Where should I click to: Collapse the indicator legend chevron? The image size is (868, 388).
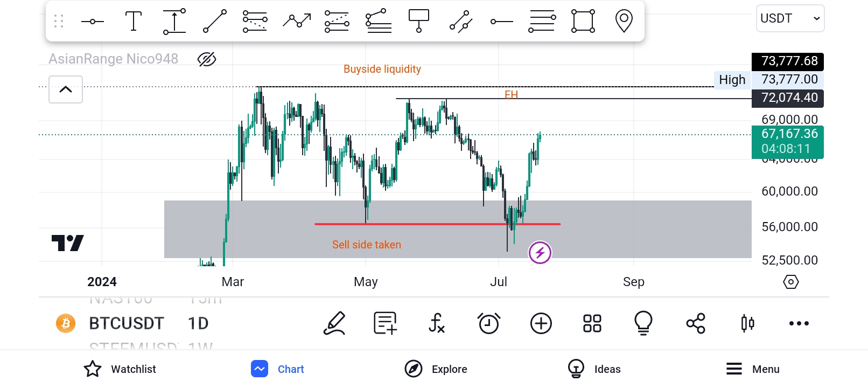[66, 89]
